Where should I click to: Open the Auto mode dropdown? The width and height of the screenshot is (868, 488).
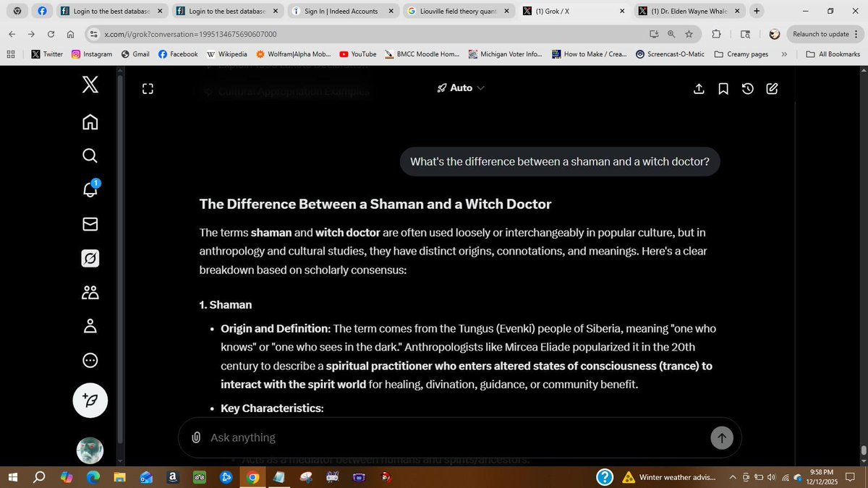click(461, 87)
